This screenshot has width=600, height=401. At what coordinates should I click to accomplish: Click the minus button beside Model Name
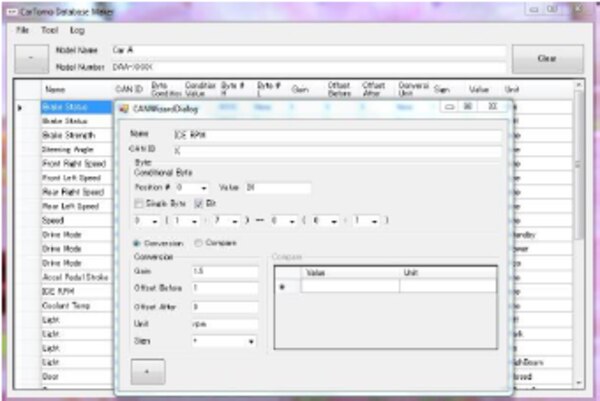coord(31,59)
